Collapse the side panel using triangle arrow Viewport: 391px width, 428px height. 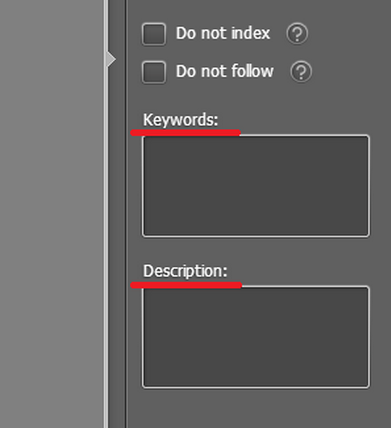(111, 59)
